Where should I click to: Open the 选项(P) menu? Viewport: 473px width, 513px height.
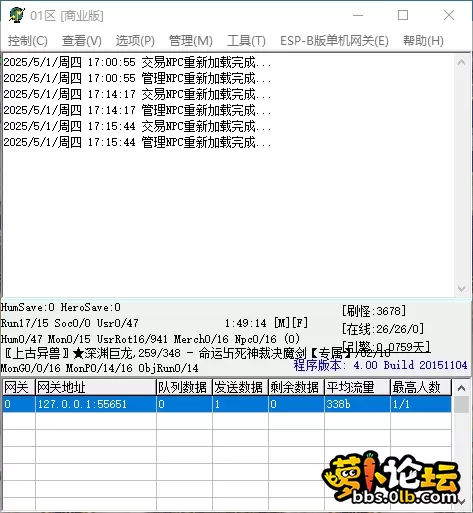135,41
